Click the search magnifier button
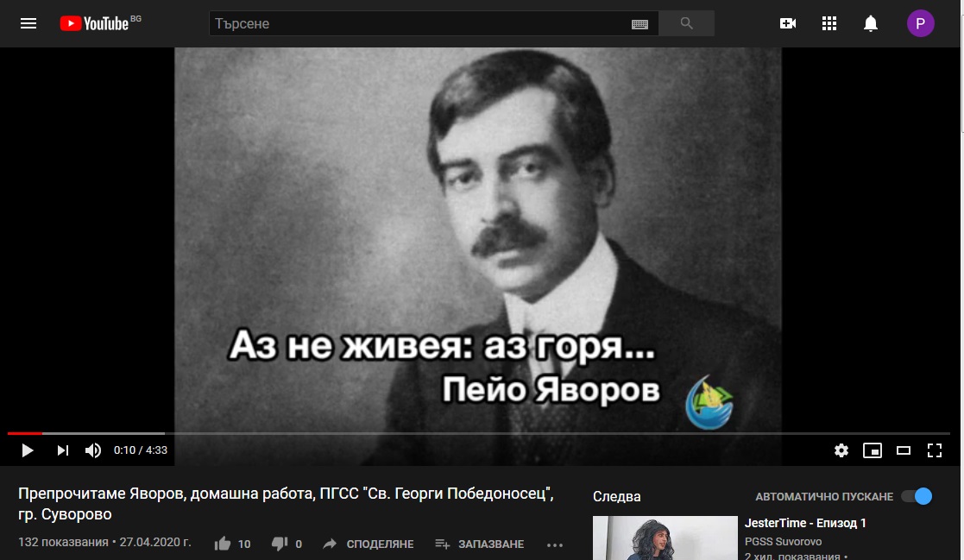The height and width of the screenshot is (560, 964). tap(687, 23)
